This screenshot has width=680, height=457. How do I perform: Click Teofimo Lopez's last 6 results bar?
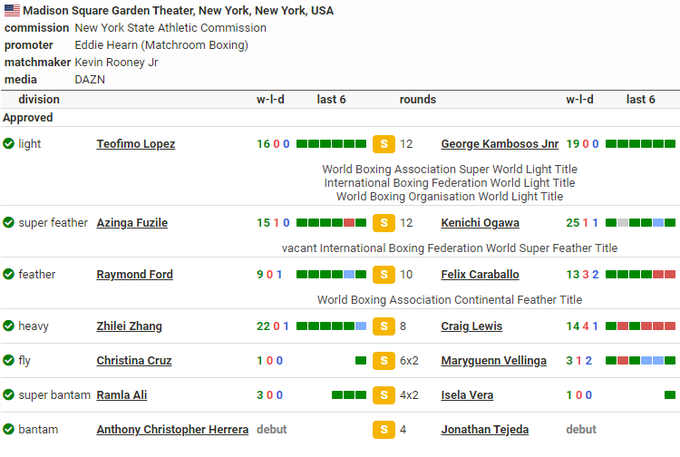click(x=331, y=144)
